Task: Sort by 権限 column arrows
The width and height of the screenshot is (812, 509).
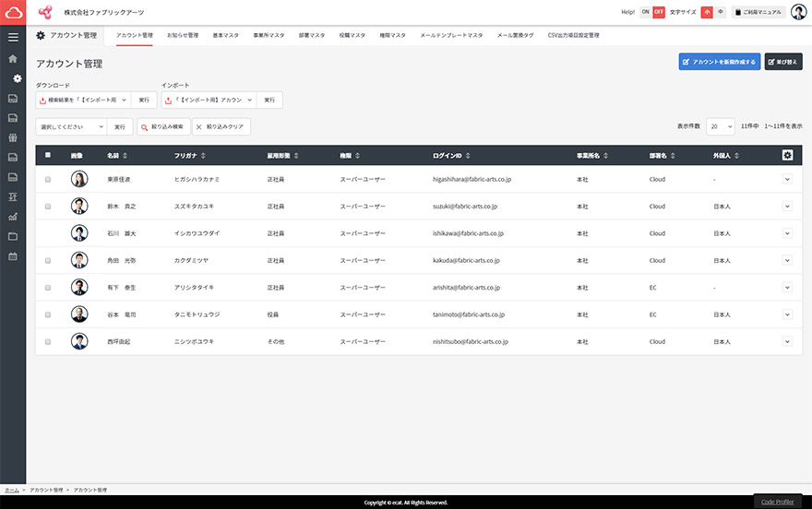Action: pyautogui.click(x=357, y=156)
